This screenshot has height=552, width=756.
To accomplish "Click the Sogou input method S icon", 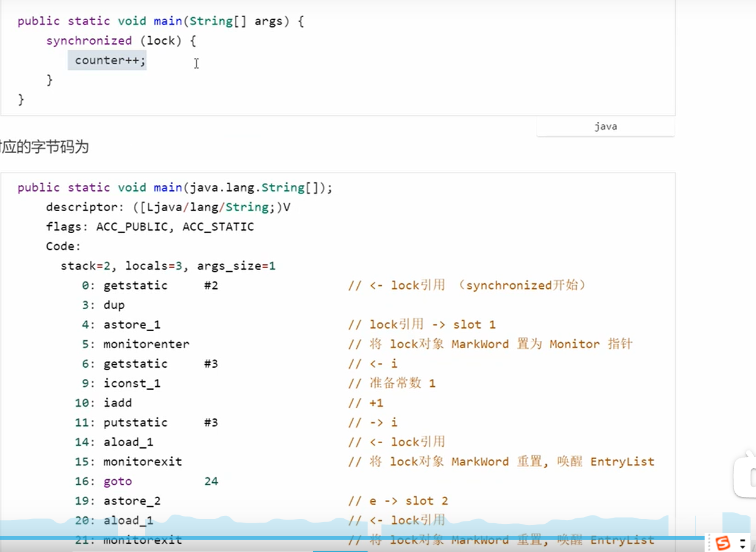I will pos(723,543).
